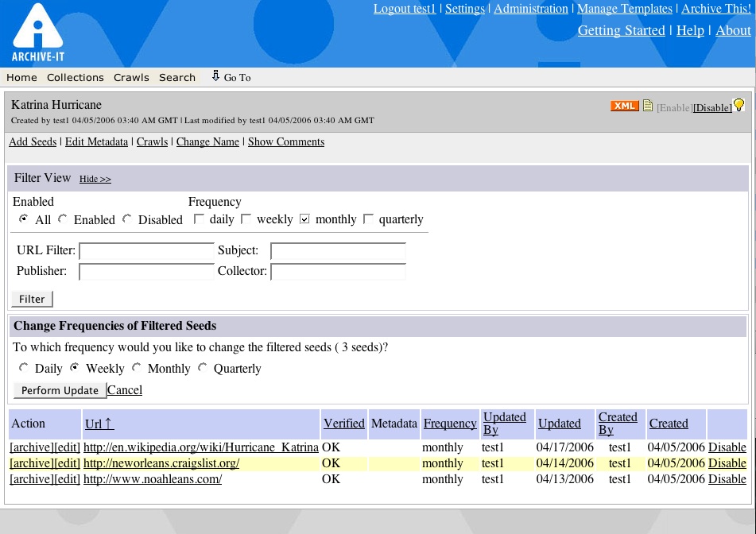Screen dimensions: 756x534
Task: Open the XML feed icon
Action: (x=624, y=106)
